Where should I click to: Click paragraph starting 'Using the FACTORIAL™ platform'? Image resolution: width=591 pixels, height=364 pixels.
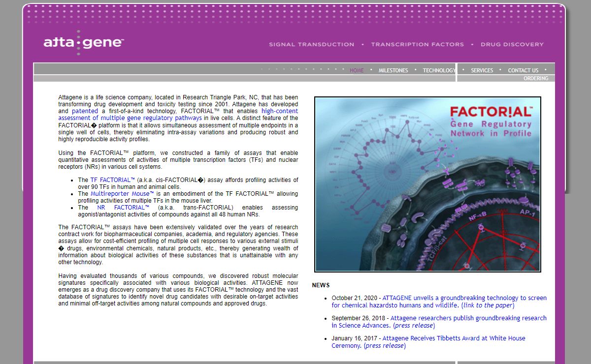(178, 160)
